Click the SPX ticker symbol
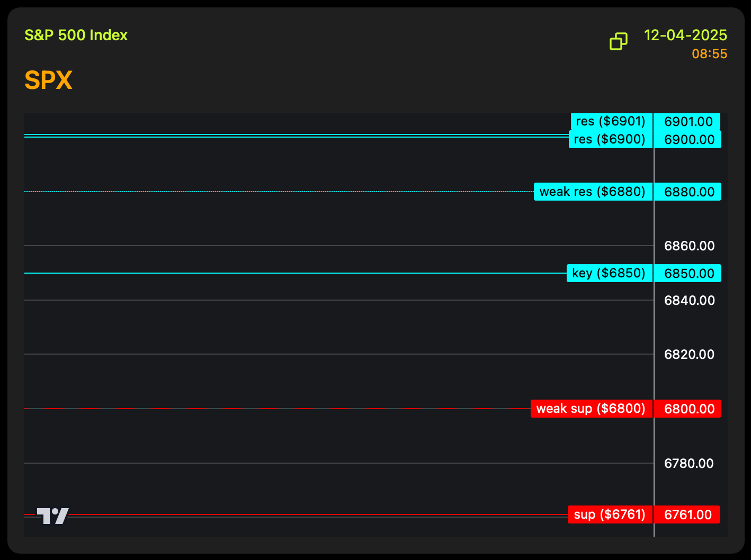 (x=48, y=80)
